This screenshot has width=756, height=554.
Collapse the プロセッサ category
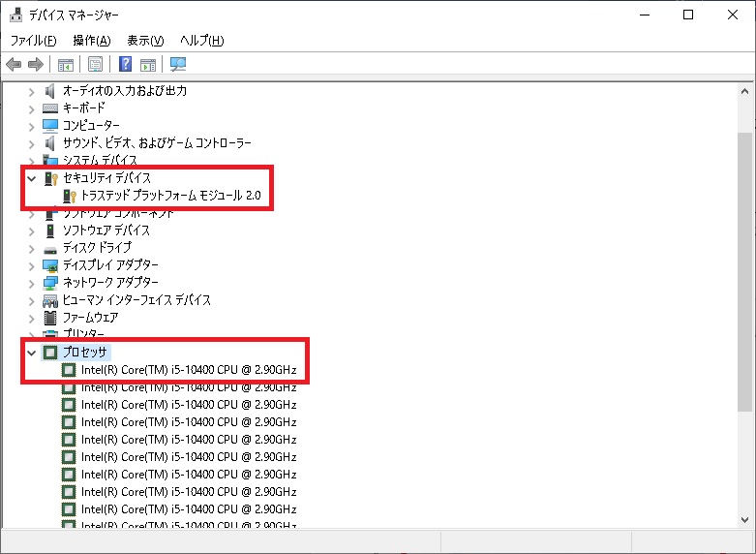coord(31,353)
